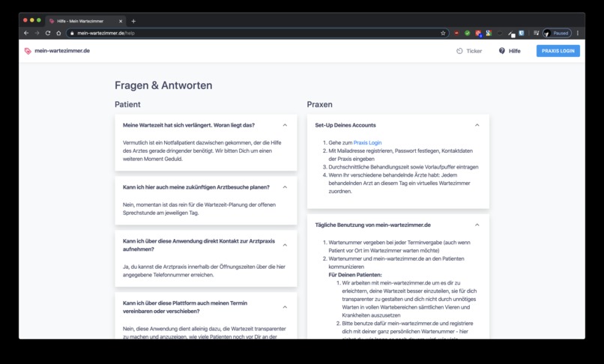Go to browser home page
The image size is (604, 364).
tap(58, 33)
